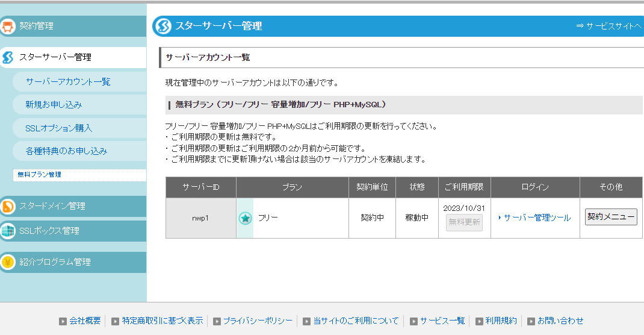Click the blue S スターサーバー管理 sidebar icon
The height and width of the screenshot is (335, 644).
point(8,58)
